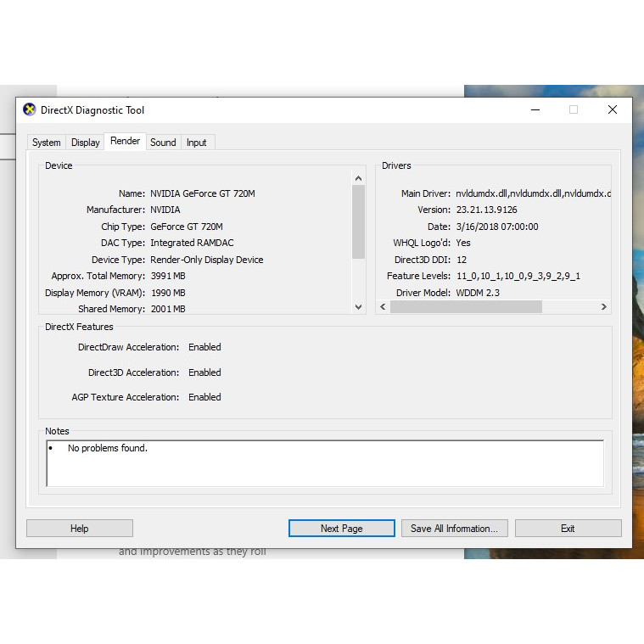The height and width of the screenshot is (644, 644).
Task: Click the device name NVIDIA GeForce GT 720M
Action: pyautogui.click(x=203, y=193)
